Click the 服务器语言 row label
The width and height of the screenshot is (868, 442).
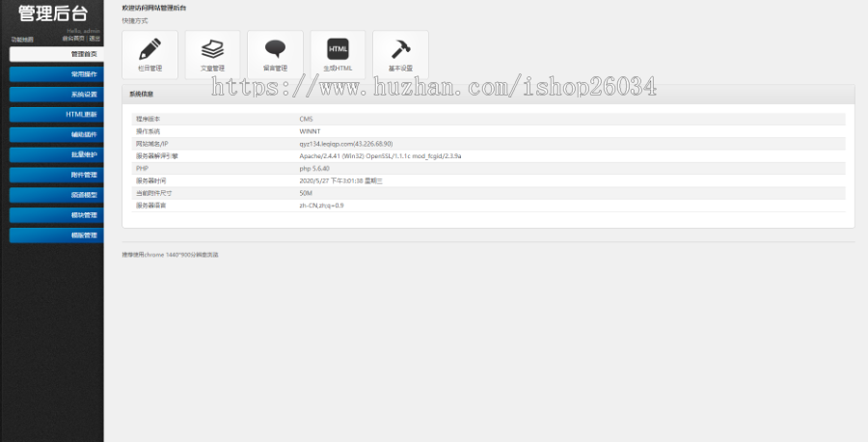coord(150,206)
